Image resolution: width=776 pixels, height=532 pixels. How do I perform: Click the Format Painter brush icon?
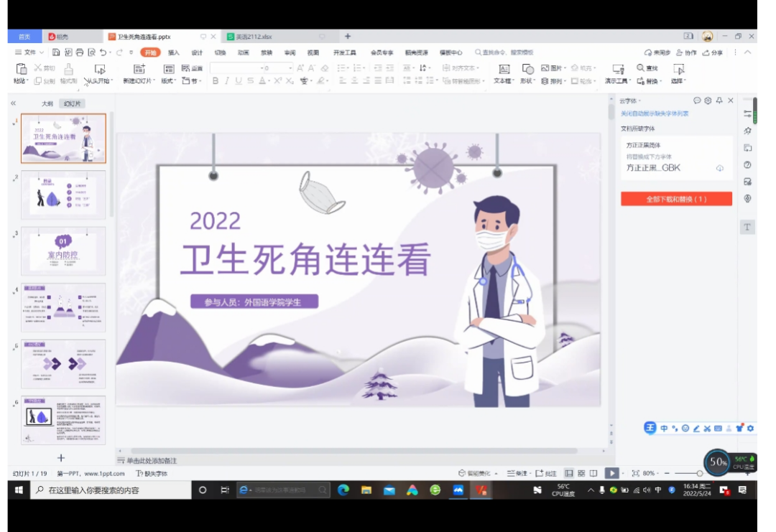click(x=68, y=69)
